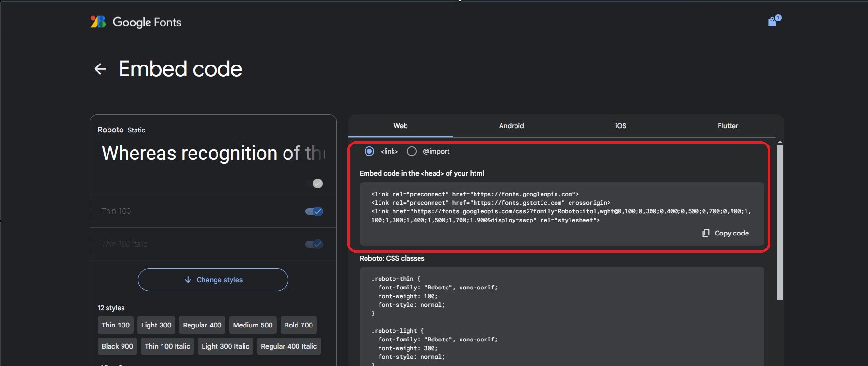Click the 'Roboto Static' heading
This screenshot has width=868, height=366.
click(121, 130)
